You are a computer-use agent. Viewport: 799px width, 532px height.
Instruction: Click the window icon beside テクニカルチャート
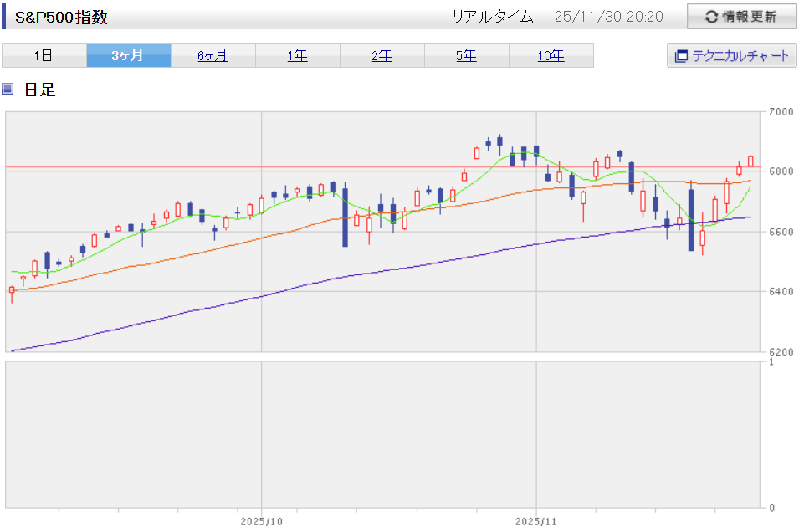click(x=681, y=56)
